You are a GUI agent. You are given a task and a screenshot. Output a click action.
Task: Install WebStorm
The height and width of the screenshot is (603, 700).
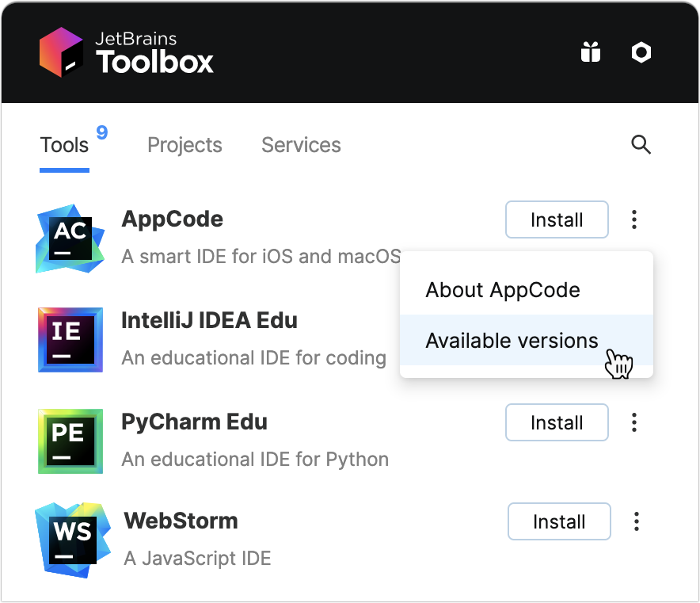tap(559, 521)
